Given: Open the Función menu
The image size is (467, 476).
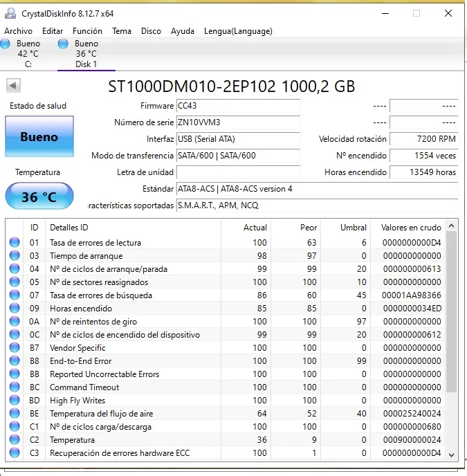Looking at the screenshot, I should click(87, 31).
